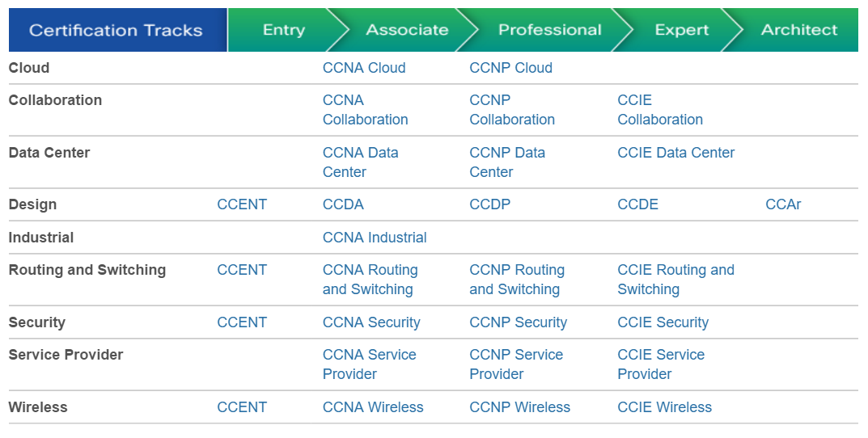Open the CCNA Cloud certification link
Image resolution: width=868 pixels, height=438 pixels.
pos(364,67)
